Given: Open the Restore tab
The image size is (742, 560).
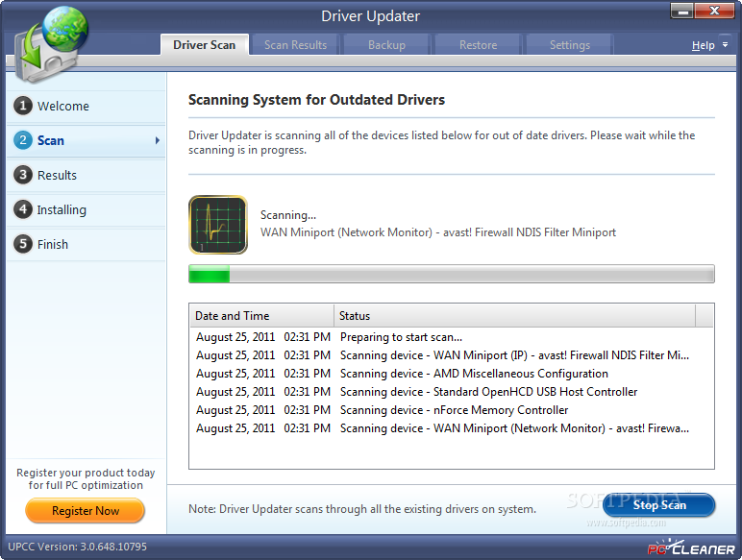Looking at the screenshot, I should coord(478,45).
